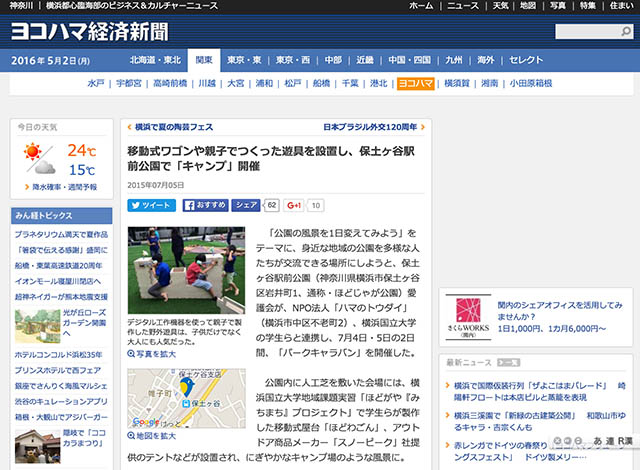Image resolution: width=640 pixels, height=470 pixels.
Task: Open the 高崎前橋 local edition link
Action: tap(170, 83)
